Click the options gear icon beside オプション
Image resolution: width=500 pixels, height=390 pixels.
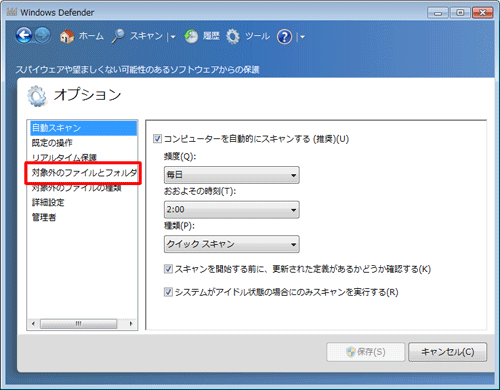(37, 96)
